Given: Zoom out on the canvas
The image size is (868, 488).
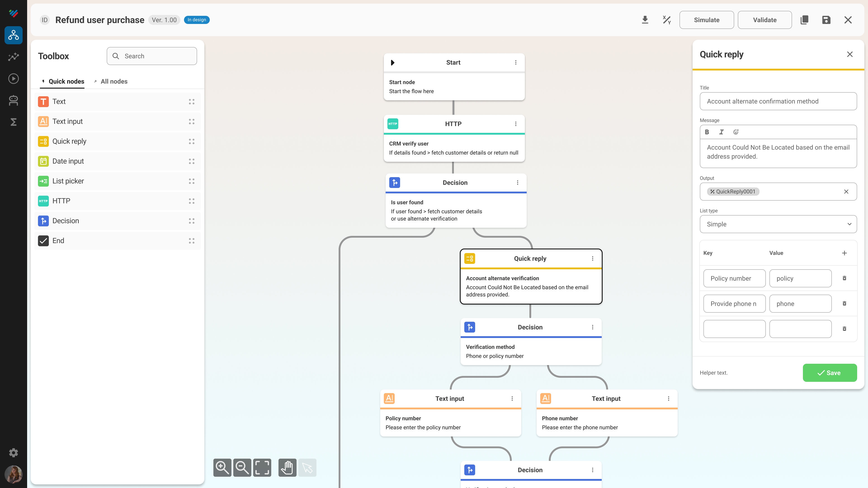Looking at the screenshot, I should tap(242, 467).
